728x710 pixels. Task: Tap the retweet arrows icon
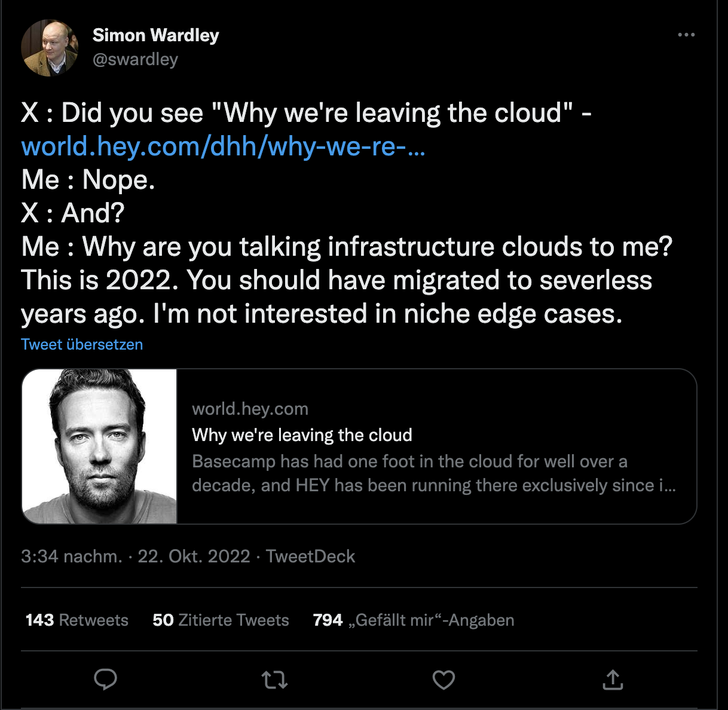pyautogui.click(x=274, y=680)
